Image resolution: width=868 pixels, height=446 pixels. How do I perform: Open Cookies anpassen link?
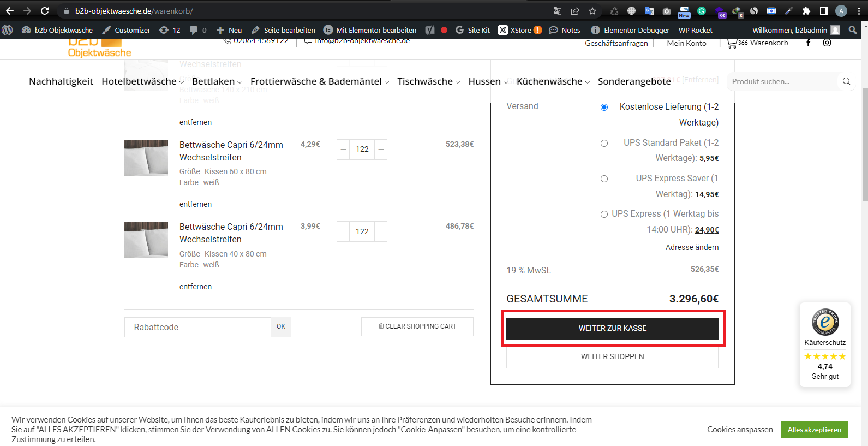740,430
